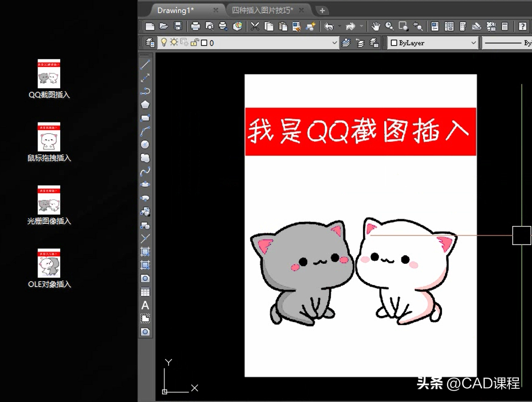Viewport: 532px width, 402px height.
Task: Click the Table tool icon
Action: coord(145,292)
